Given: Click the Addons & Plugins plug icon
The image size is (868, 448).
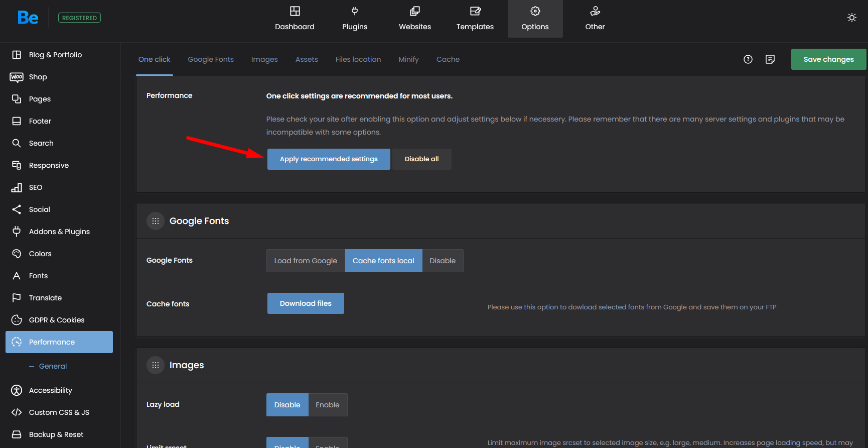Looking at the screenshot, I should coord(17,232).
